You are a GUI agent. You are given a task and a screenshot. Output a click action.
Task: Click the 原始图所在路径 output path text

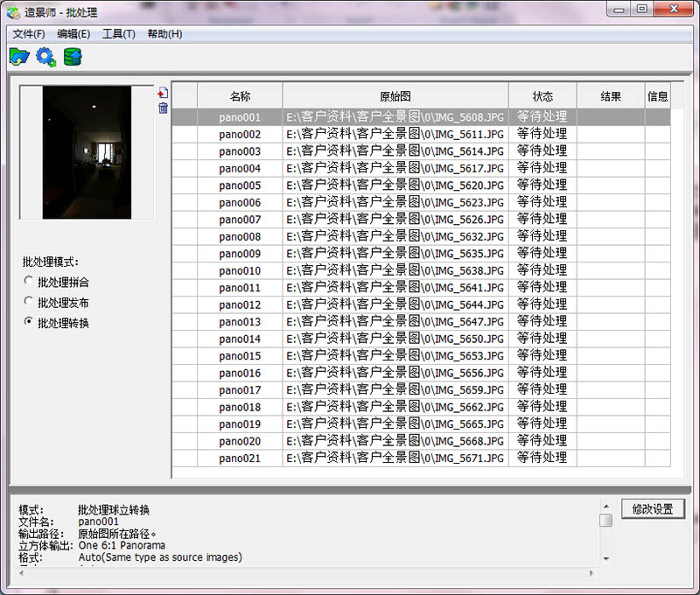pos(117,534)
